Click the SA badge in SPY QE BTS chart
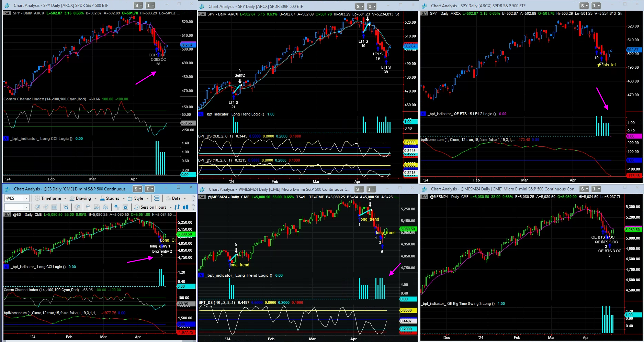644x342 pixels. [424, 13]
